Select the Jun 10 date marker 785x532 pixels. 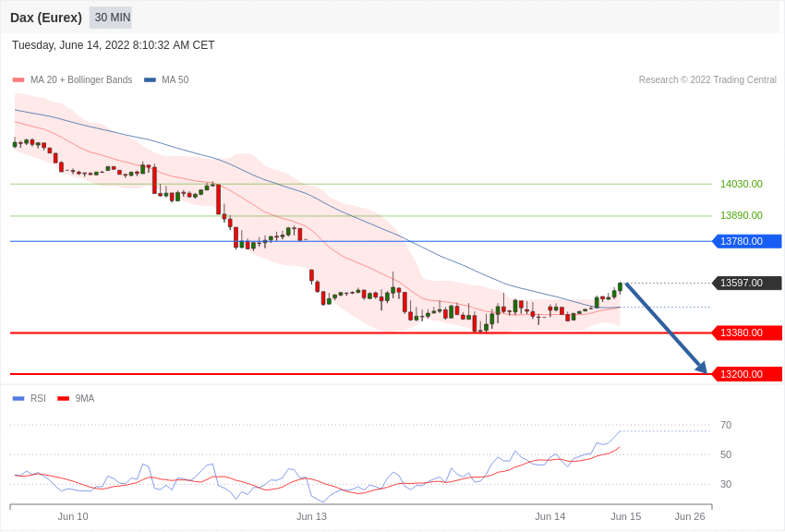pyautogui.click(x=73, y=516)
